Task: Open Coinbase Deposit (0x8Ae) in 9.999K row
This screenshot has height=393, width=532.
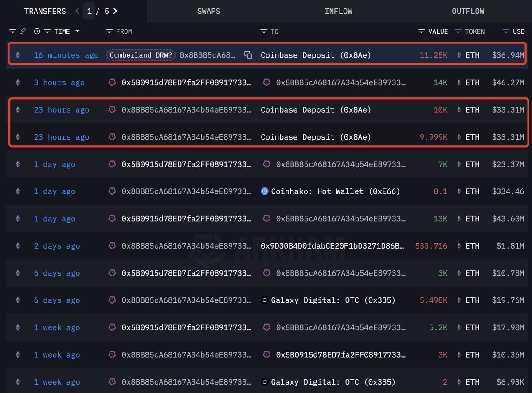Action: point(316,137)
